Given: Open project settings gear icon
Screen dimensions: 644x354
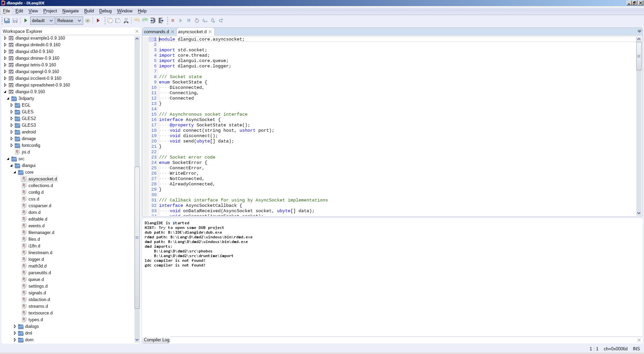Looking at the screenshot, I should pos(88,20).
